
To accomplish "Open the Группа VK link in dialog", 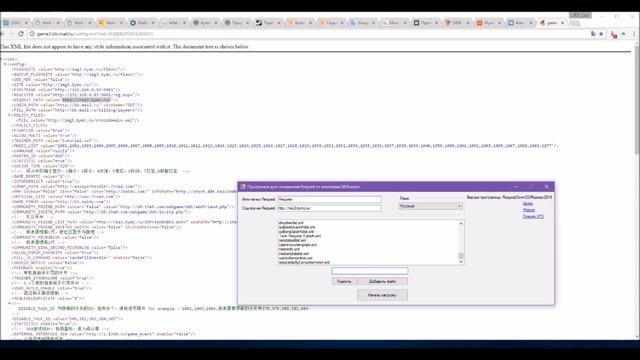I will 533,217.
